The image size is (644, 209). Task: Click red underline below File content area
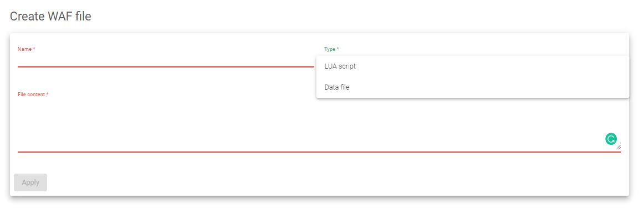pos(319,151)
